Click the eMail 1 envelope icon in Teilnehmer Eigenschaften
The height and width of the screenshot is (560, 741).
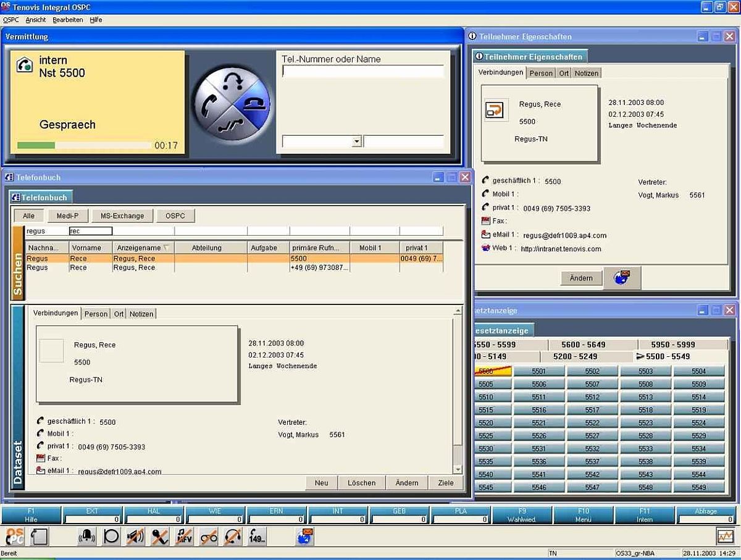click(486, 235)
